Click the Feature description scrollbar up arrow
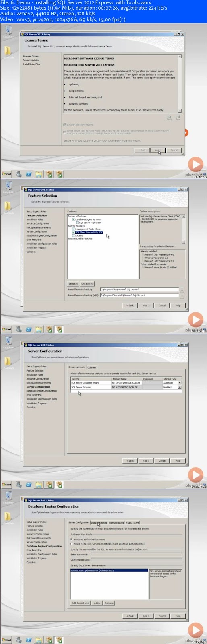The height and width of the screenshot is (644, 207). [184, 216]
